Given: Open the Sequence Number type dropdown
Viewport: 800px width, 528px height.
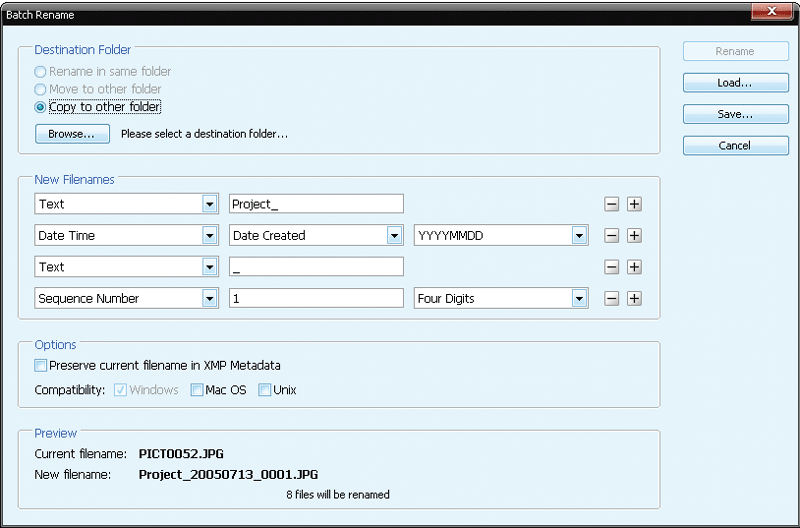Looking at the screenshot, I should [x=209, y=299].
